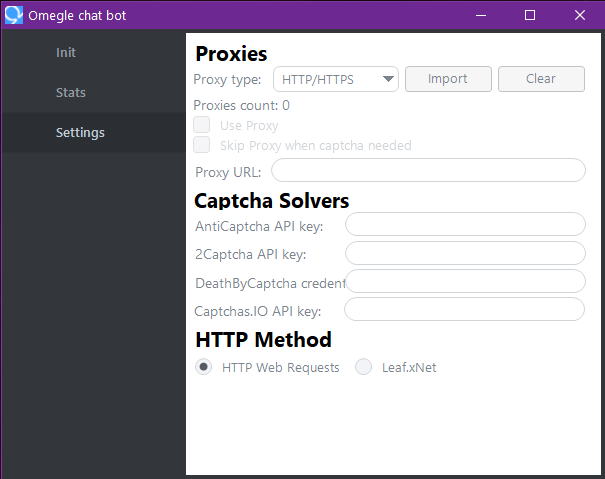Screen dimensions: 605x479
Task: Click the Omegle chat bot app icon
Action: (x=14, y=15)
